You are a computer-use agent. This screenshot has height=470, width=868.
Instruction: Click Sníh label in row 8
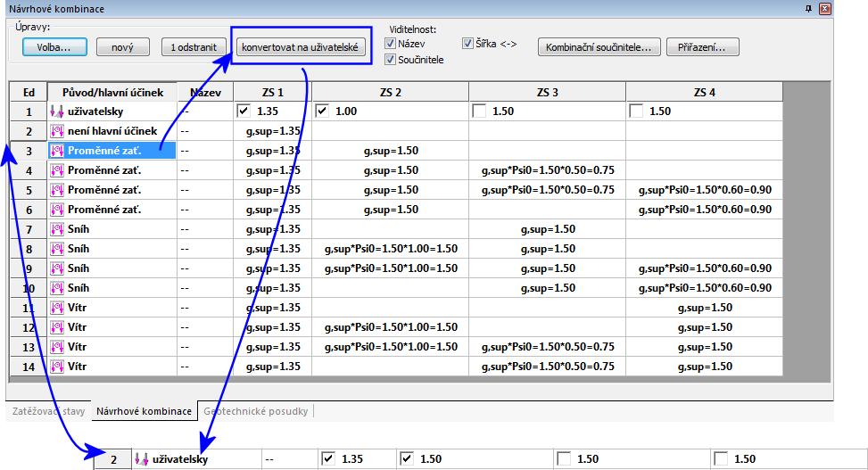[x=78, y=249]
